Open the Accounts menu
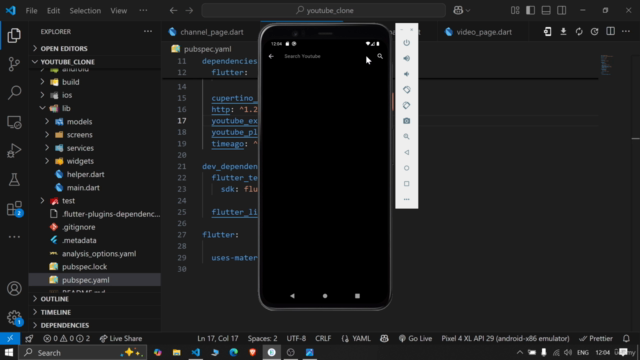The image size is (640, 360). coord(14,289)
